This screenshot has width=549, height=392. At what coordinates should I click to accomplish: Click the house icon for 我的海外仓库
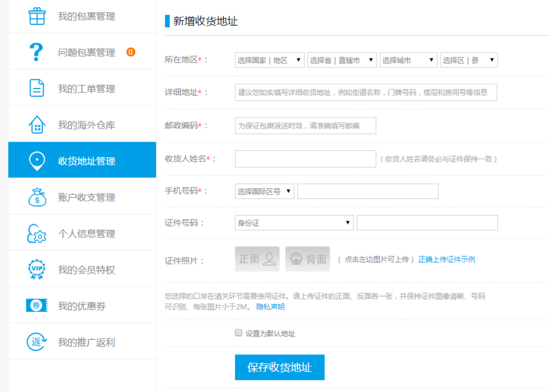[37, 125]
